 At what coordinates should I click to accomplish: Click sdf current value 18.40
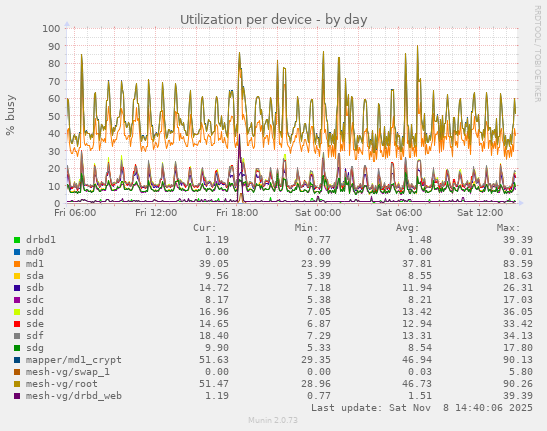(x=214, y=336)
